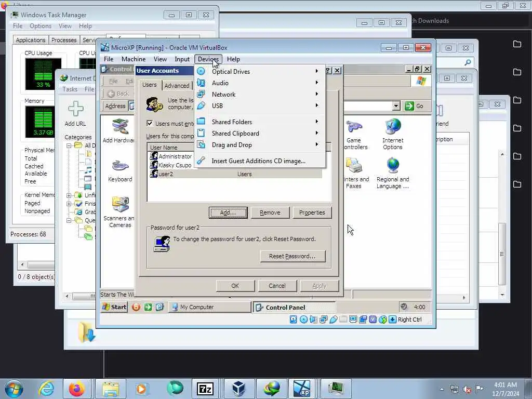Open the address bar dropdown arrow
This screenshot has width=532, height=399.
(396, 106)
